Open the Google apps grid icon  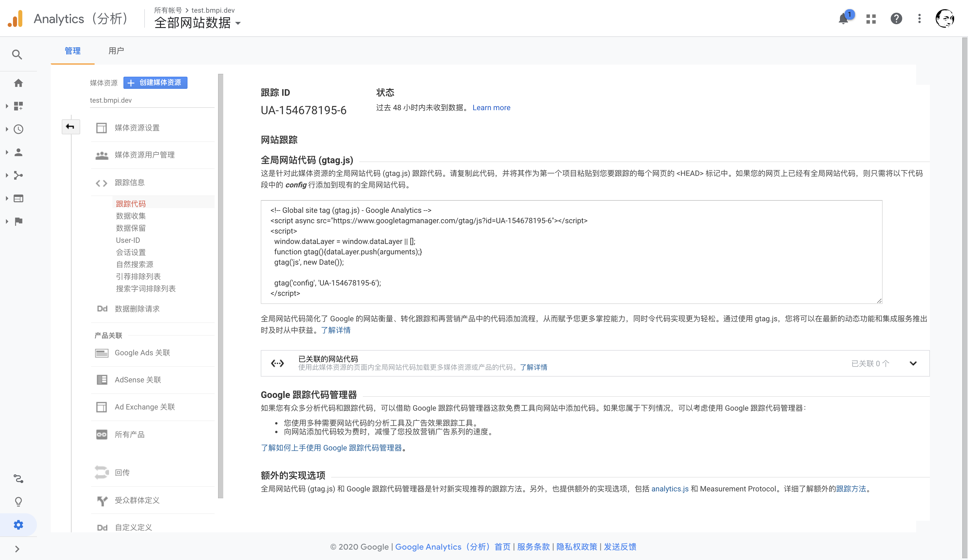[871, 19]
